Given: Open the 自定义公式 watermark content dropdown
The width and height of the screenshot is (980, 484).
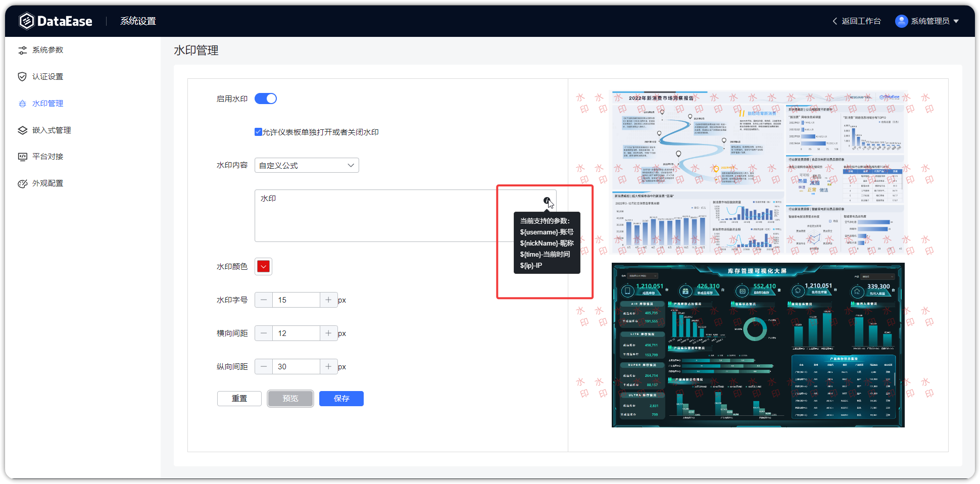Looking at the screenshot, I should (307, 165).
